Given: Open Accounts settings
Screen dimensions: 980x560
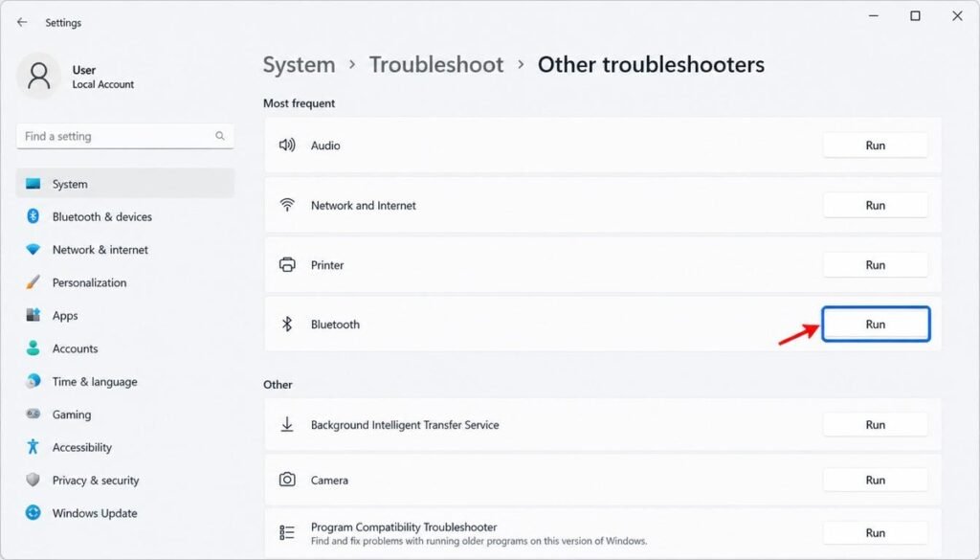Looking at the screenshot, I should [x=125, y=348].
